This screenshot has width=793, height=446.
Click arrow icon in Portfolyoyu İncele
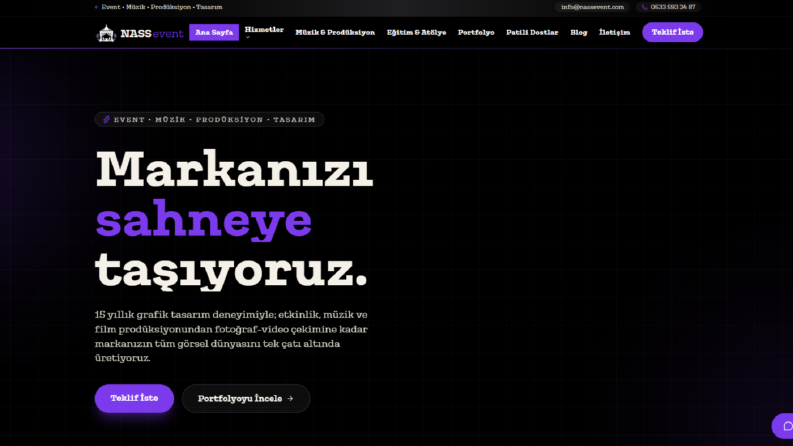(290, 398)
